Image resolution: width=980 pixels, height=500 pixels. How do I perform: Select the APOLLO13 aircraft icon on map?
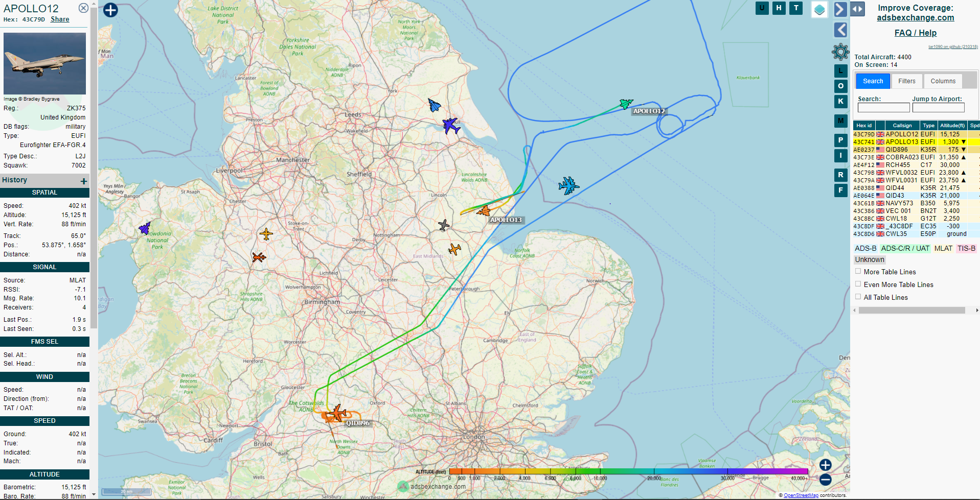pyautogui.click(x=484, y=210)
